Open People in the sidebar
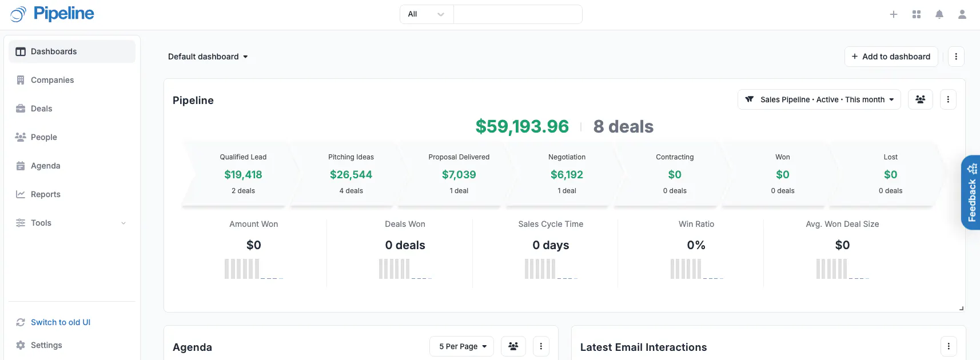 [72, 137]
